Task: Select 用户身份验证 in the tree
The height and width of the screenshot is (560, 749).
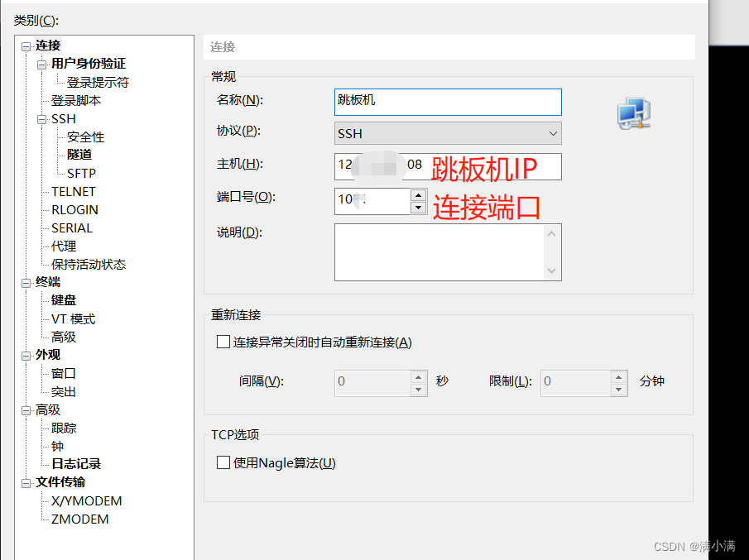Action: [89, 64]
